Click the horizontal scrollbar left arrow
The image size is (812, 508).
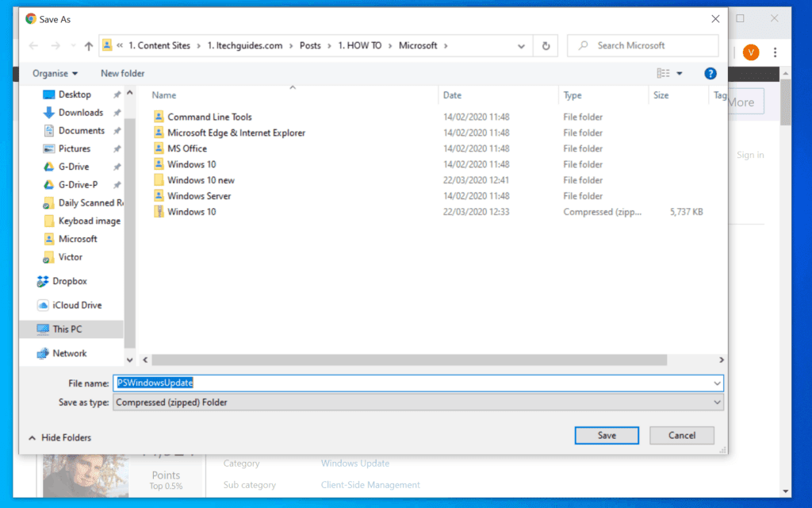point(146,360)
